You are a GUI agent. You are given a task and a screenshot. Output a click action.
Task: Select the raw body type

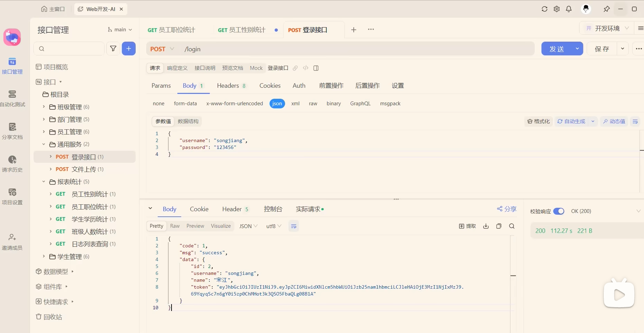tap(313, 104)
